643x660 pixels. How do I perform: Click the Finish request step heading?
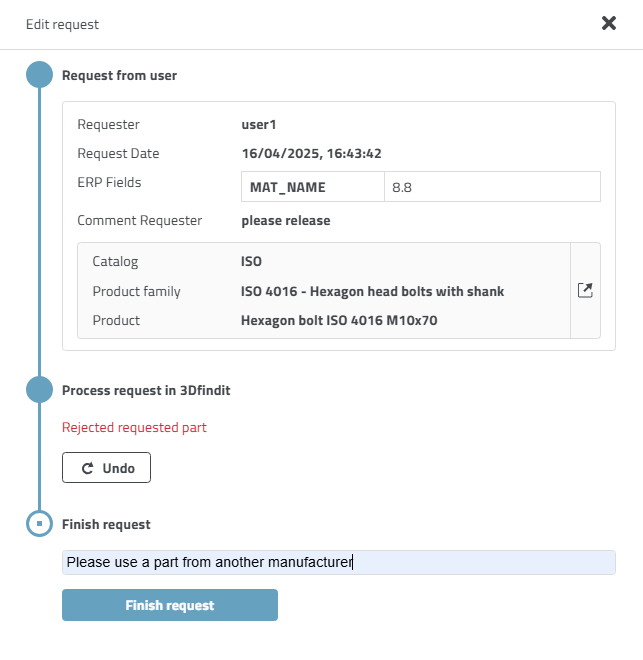pyautogui.click(x=106, y=524)
